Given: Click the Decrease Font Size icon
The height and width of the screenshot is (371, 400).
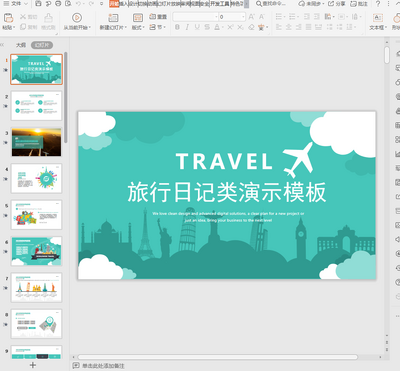Looking at the screenshot, I should tap(262, 17).
